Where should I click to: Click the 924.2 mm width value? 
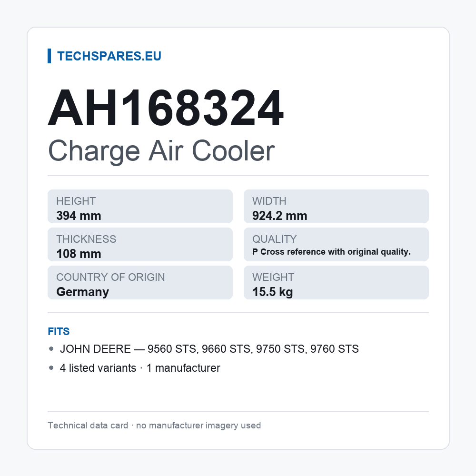point(279,216)
